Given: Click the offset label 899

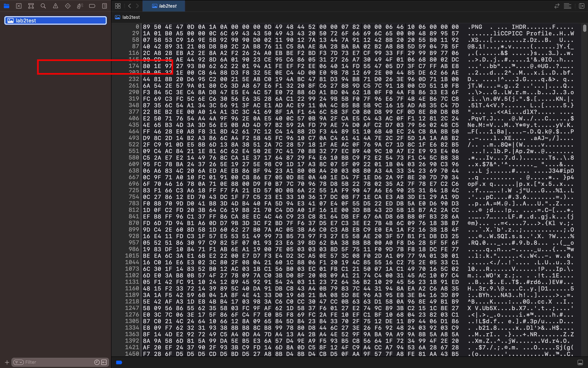Looking at the screenshot, I should pos(134,230).
